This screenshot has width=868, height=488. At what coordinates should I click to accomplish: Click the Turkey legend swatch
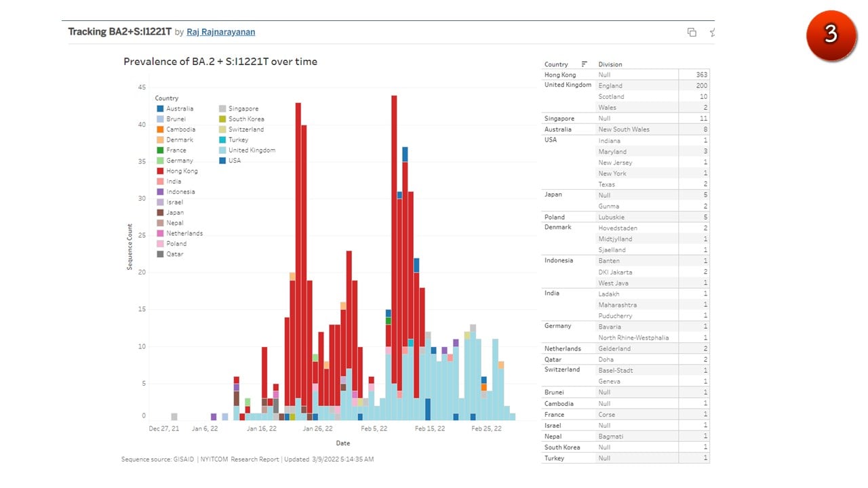coord(222,140)
